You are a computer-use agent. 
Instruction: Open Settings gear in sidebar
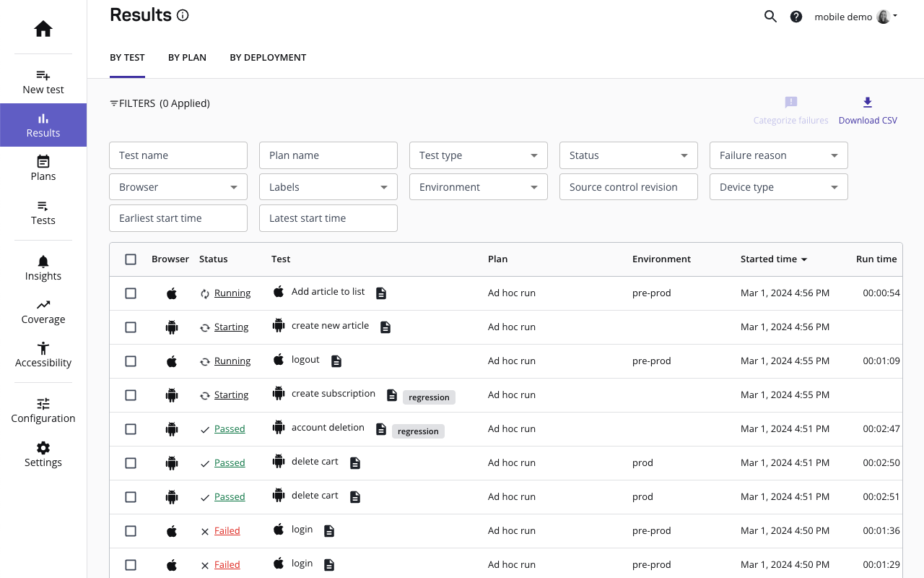[43, 454]
